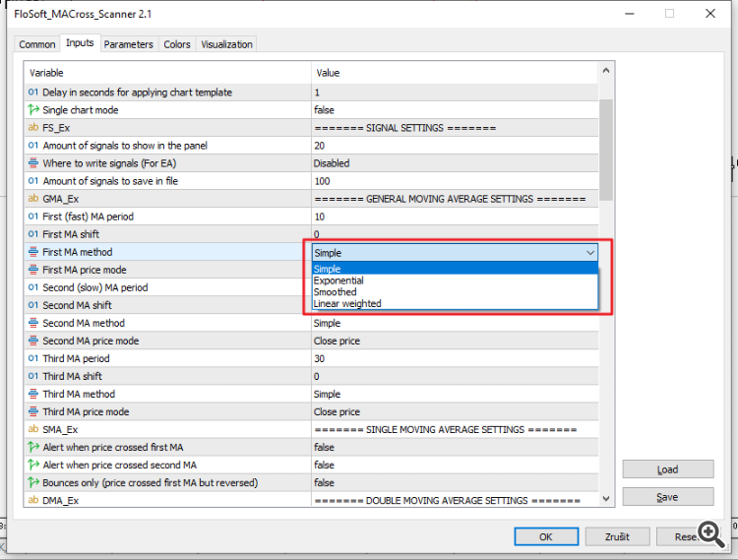
Task: Open Second MA method value Simple
Action: [x=455, y=323]
